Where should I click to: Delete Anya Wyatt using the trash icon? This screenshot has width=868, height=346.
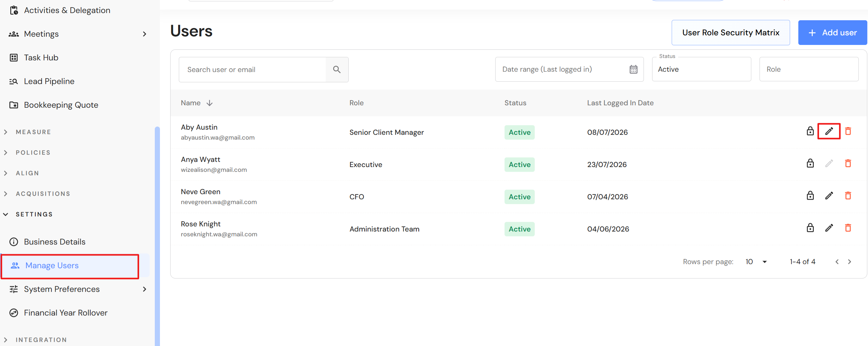[848, 164]
